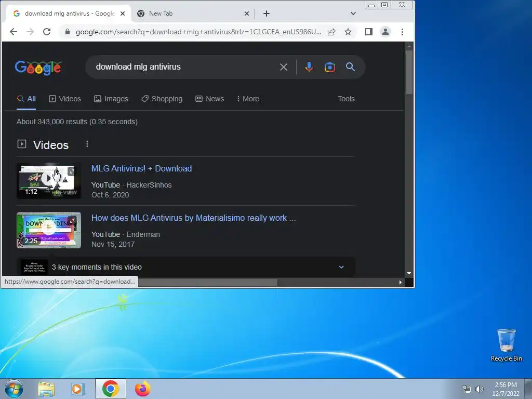Open network status tray icon

pos(467,389)
